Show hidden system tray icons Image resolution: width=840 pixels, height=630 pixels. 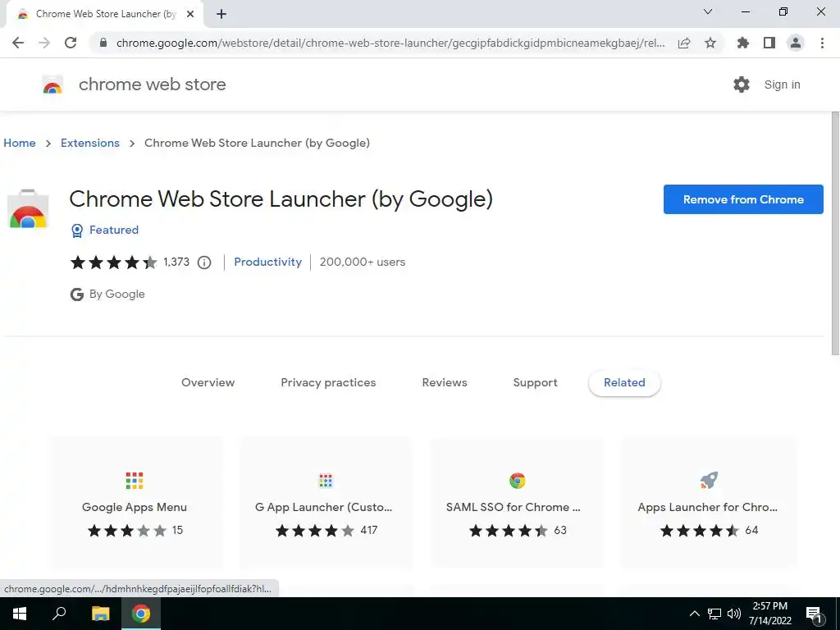[694, 614]
